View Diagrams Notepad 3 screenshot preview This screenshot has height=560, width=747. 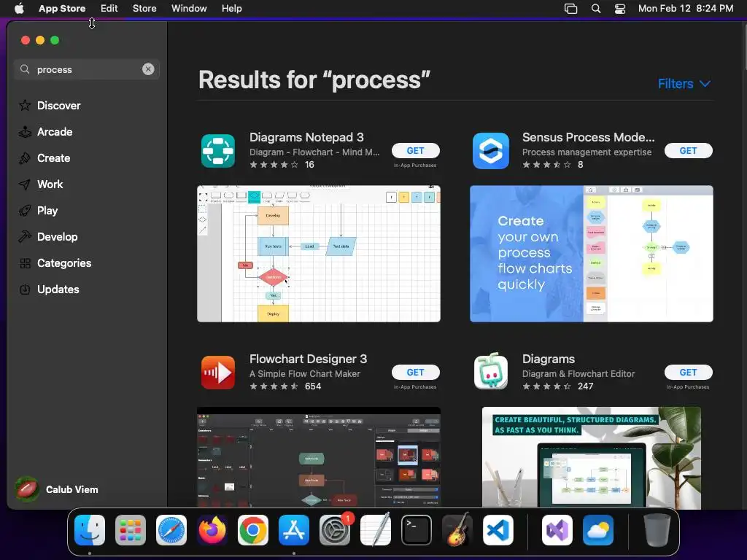319,254
